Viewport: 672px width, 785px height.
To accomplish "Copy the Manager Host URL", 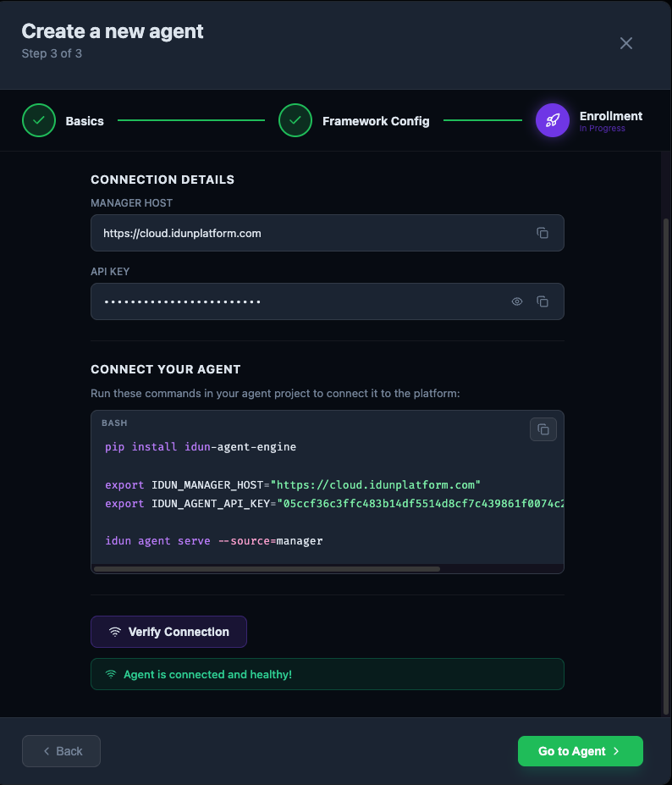I will tap(543, 233).
